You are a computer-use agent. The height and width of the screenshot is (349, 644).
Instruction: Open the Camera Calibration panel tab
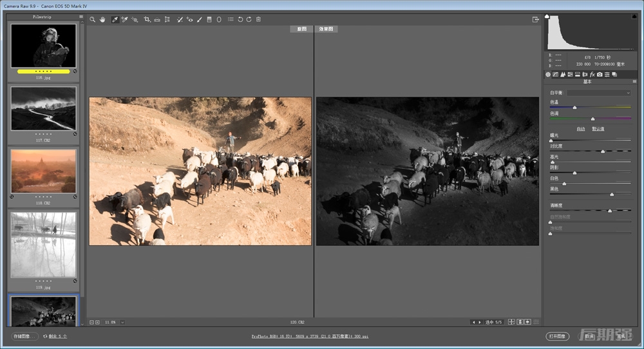click(600, 74)
